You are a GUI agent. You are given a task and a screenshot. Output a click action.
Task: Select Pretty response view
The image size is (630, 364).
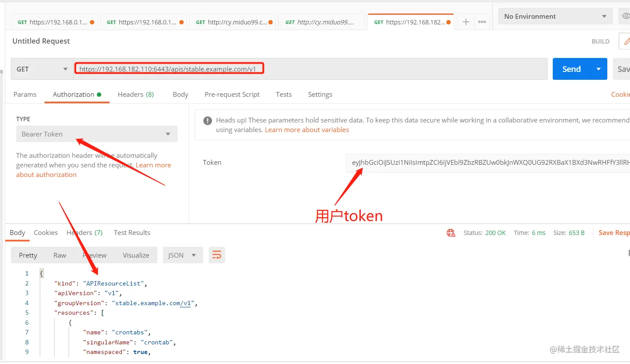pos(28,255)
